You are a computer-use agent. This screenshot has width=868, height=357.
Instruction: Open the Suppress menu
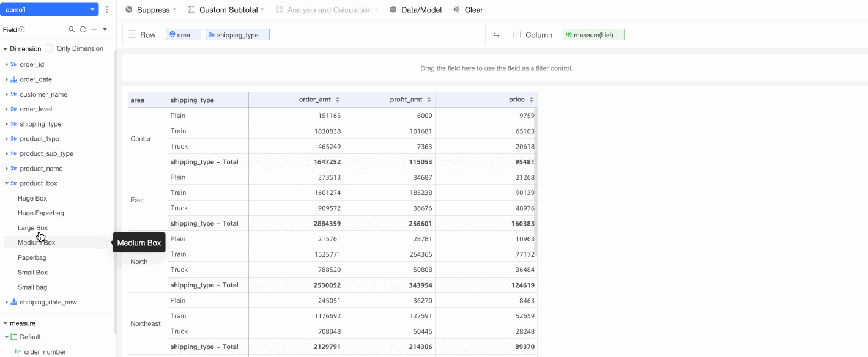coord(150,10)
